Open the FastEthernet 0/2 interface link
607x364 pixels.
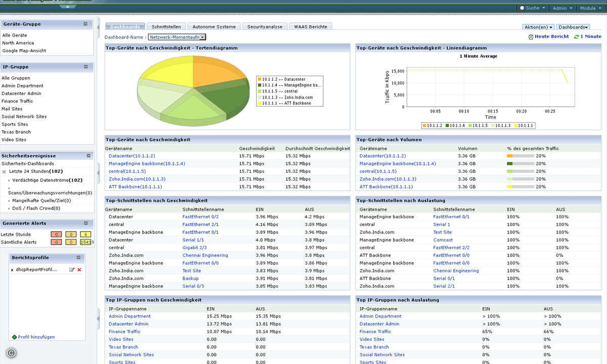(200, 217)
